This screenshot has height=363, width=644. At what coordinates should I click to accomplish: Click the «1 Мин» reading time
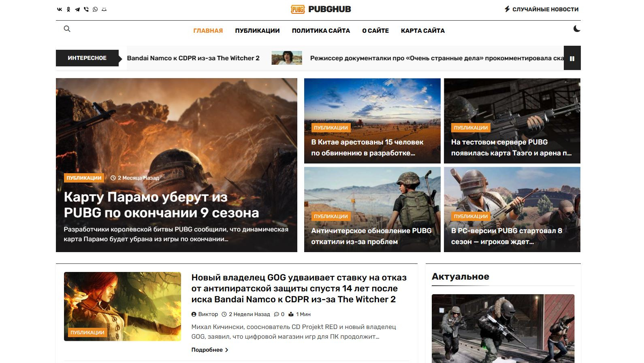[x=299, y=314]
